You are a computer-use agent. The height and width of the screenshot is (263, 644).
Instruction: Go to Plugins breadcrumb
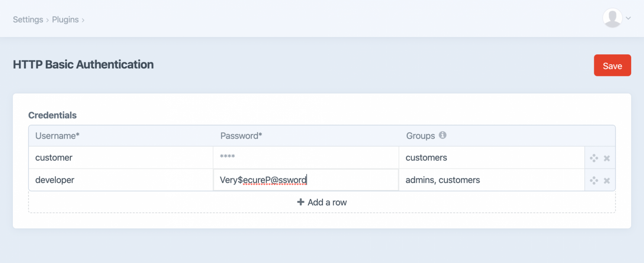tap(65, 20)
